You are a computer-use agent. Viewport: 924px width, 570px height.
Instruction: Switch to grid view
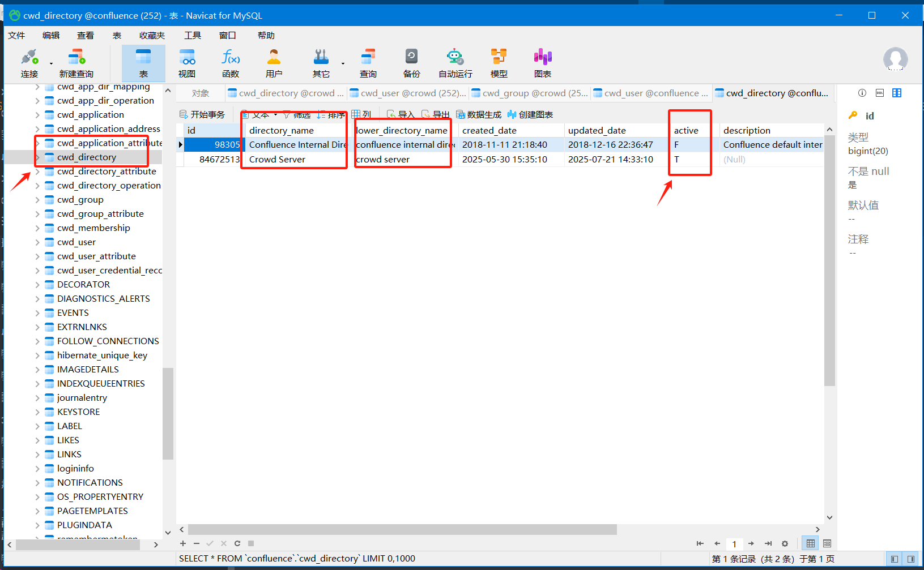tap(811, 543)
